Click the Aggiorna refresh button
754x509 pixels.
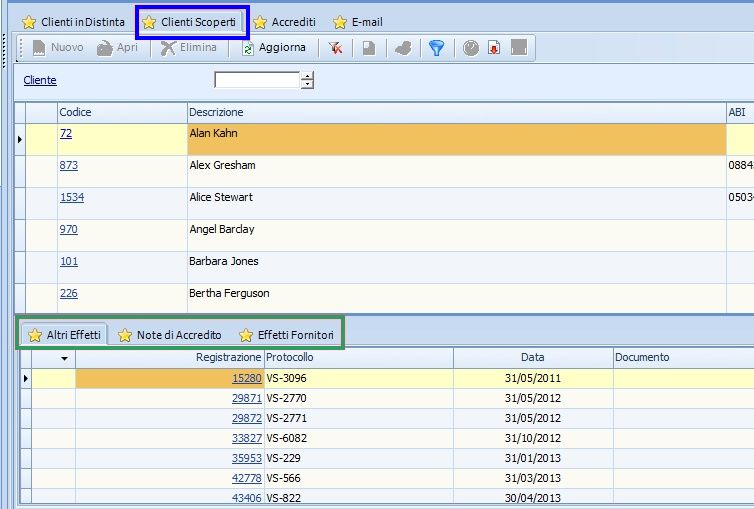click(x=274, y=48)
